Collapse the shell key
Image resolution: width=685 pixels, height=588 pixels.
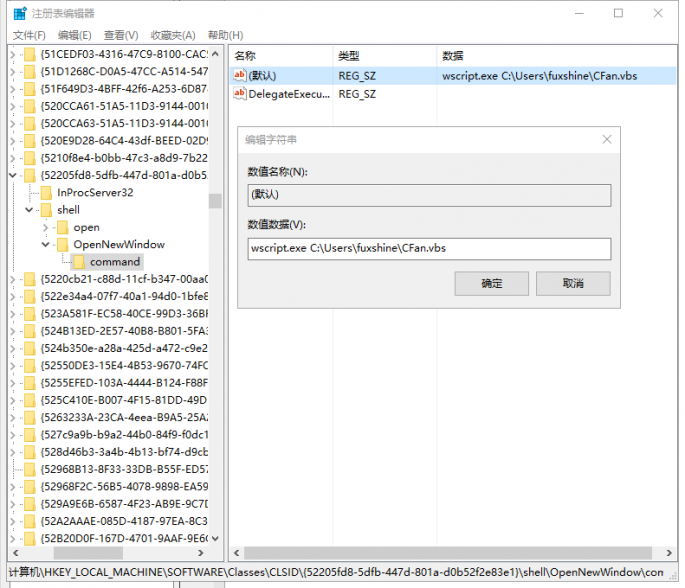tap(29, 210)
